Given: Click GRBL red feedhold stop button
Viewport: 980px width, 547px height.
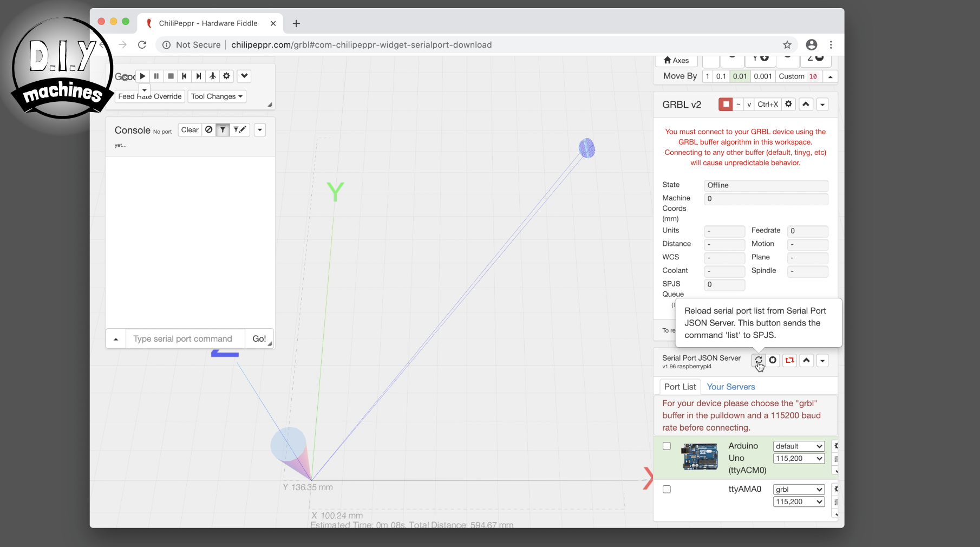Looking at the screenshot, I should [726, 105].
